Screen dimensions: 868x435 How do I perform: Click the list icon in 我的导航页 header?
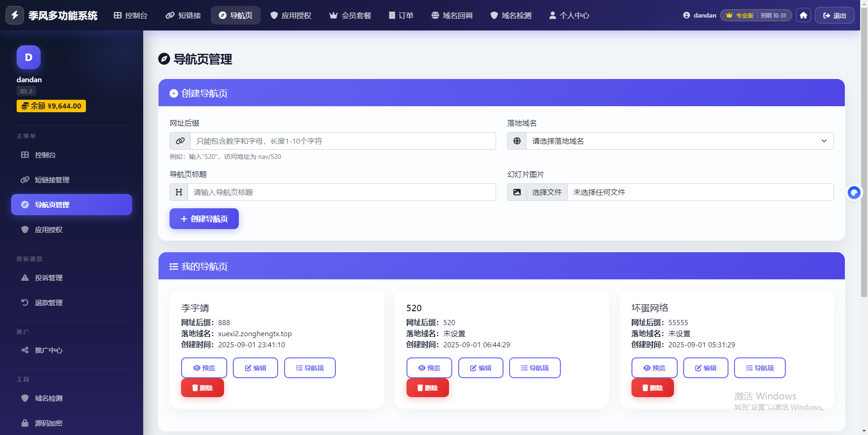(174, 266)
